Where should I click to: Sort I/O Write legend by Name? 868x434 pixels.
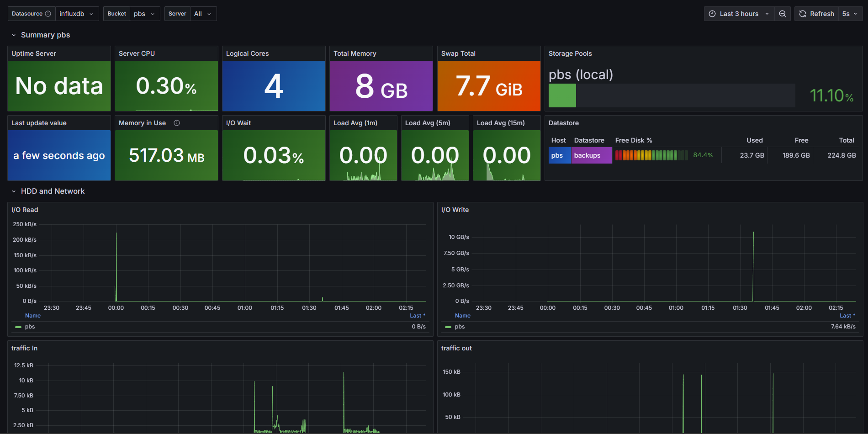tap(462, 316)
